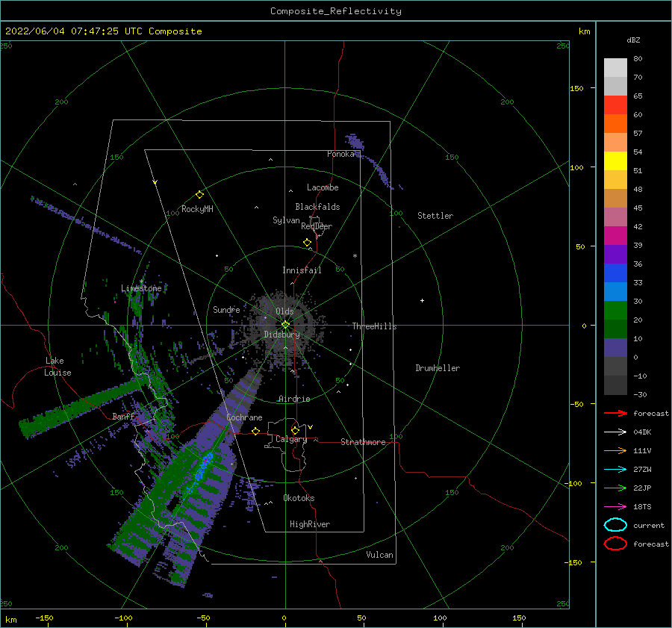Click the -150 tick on bottom axis
The height and width of the screenshot is (628, 672).
(44, 618)
